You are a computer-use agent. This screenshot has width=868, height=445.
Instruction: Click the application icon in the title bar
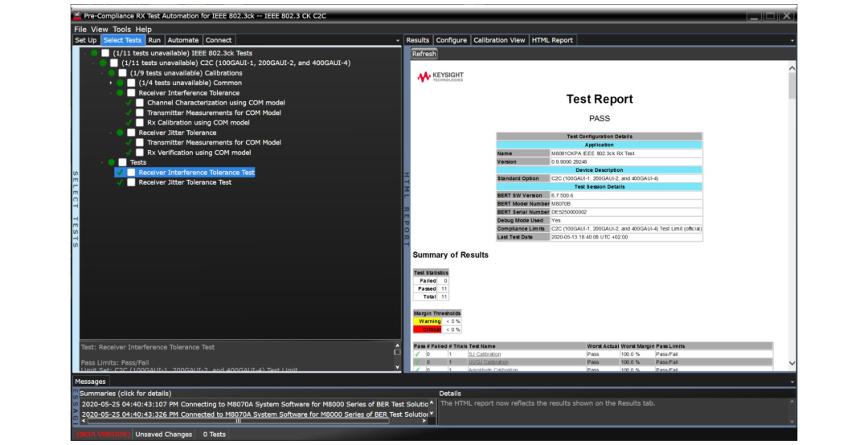pyautogui.click(x=77, y=15)
